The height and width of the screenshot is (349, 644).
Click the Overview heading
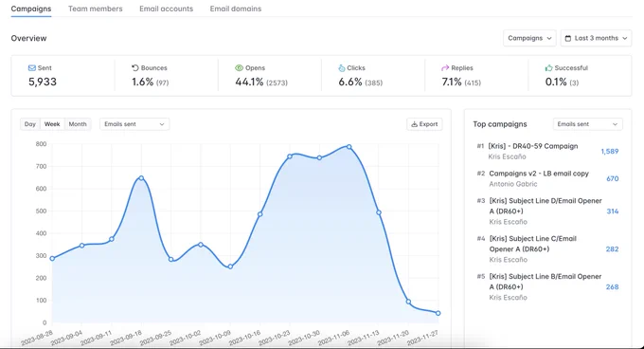(28, 38)
